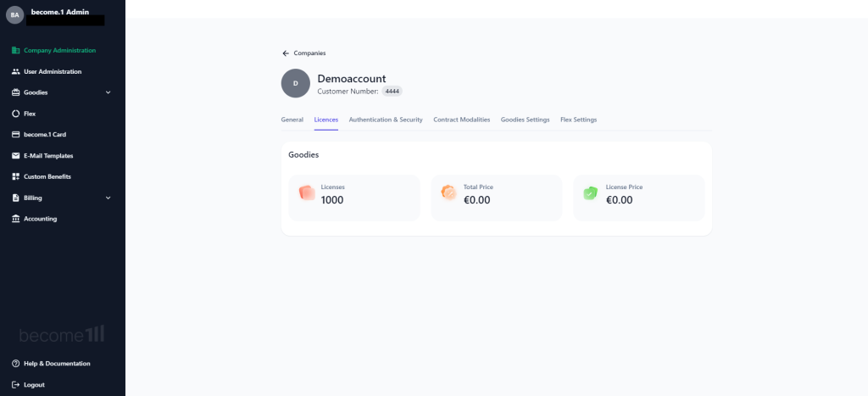Click the back arrow next to Companies

click(x=286, y=53)
